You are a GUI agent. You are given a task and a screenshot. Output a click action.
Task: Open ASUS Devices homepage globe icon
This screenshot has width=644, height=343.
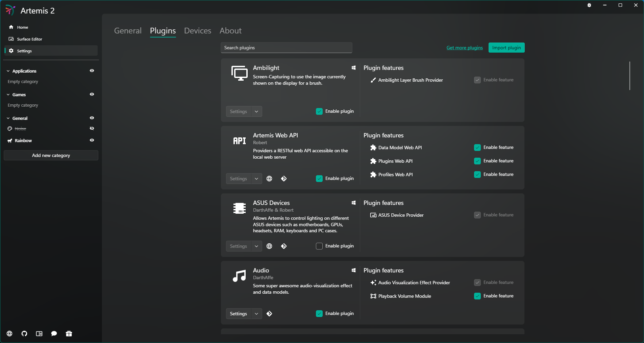coord(269,246)
